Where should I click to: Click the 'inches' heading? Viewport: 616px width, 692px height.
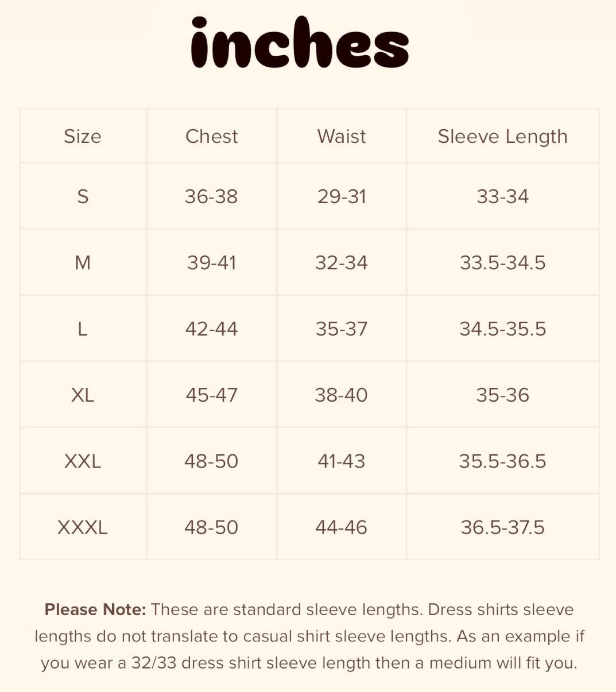click(300, 43)
